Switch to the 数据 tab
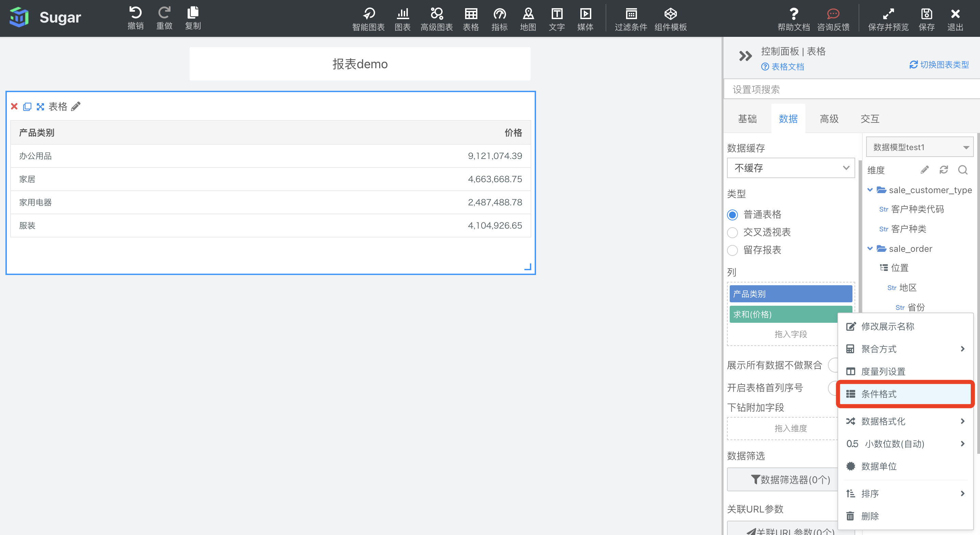Screen dimensions: 980x535 tap(788, 119)
